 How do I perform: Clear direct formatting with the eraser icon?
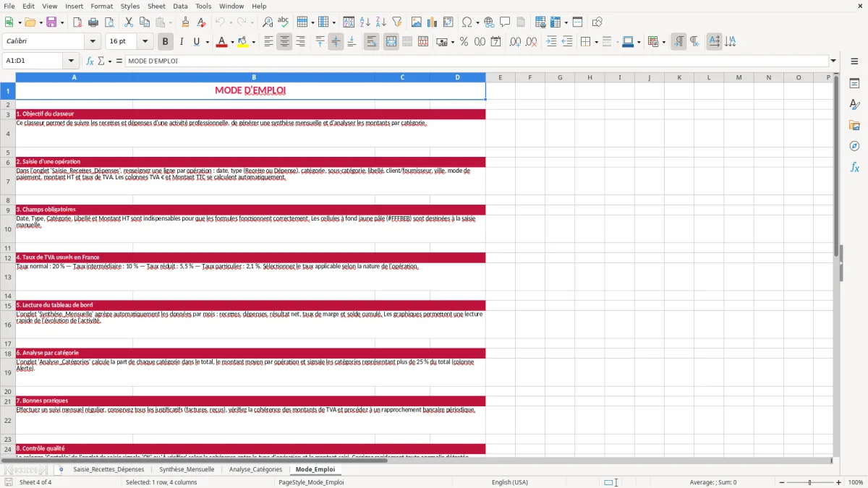click(x=201, y=22)
